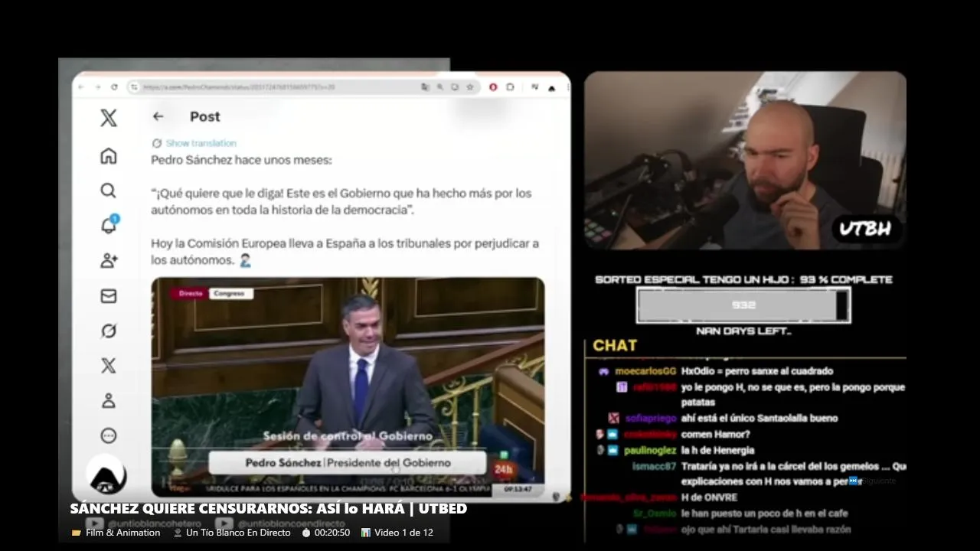
Task: Play the Pedro Sánchez Congreso video
Action: click(x=348, y=386)
